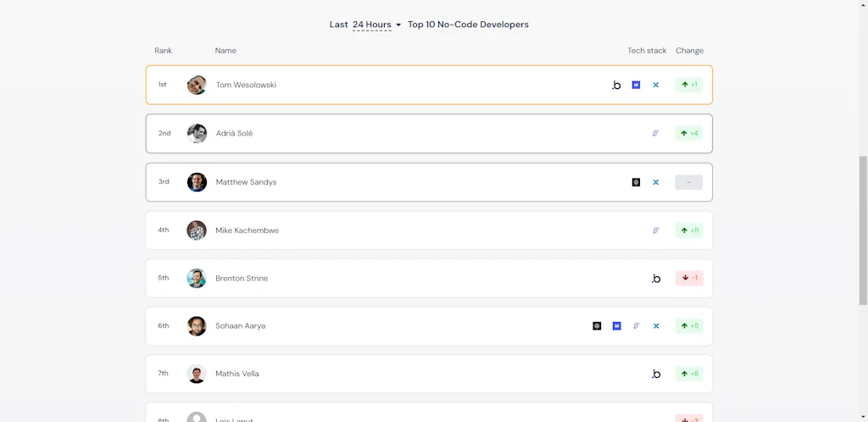The width and height of the screenshot is (868, 422).
Task: Click the dropdown arrow beside 24 Hours
Action: 398,25
